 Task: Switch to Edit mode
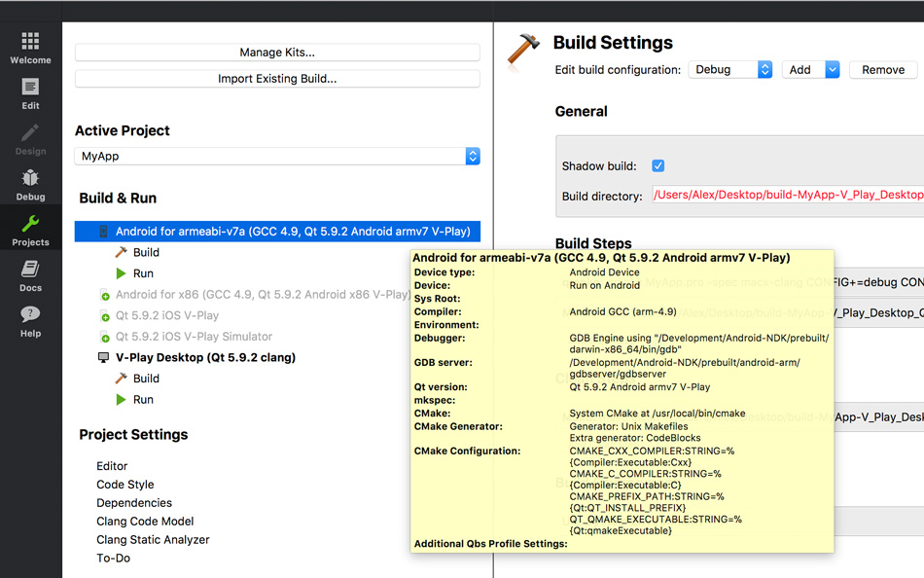31,93
